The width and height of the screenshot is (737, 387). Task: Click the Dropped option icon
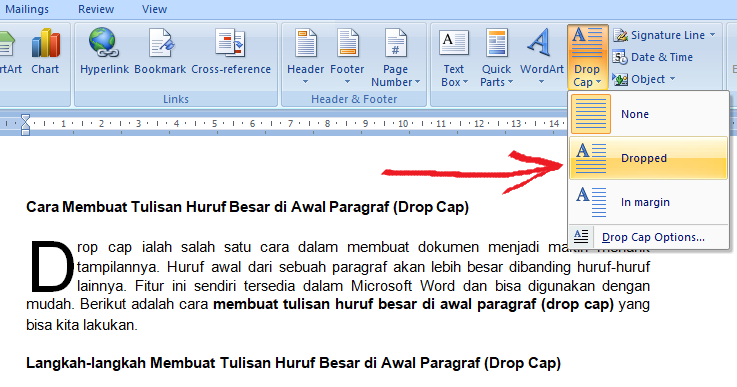pyautogui.click(x=591, y=158)
